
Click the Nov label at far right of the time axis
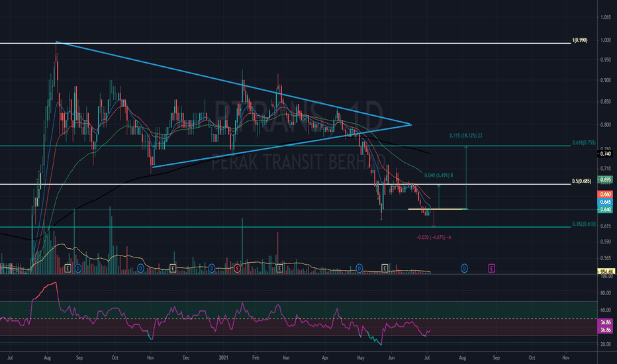coord(566,357)
